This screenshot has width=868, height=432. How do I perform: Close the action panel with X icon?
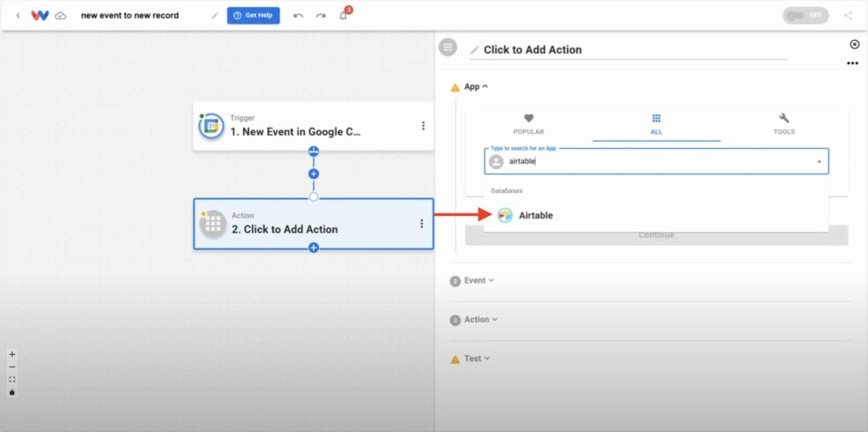(854, 44)
